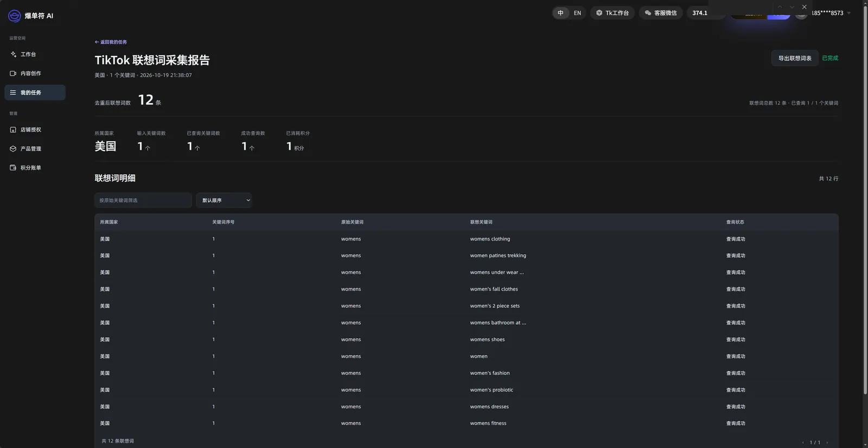Open the 默认顺序 sort dropdown
Viewport: 868px width, 448px height.
pos(224,200)
